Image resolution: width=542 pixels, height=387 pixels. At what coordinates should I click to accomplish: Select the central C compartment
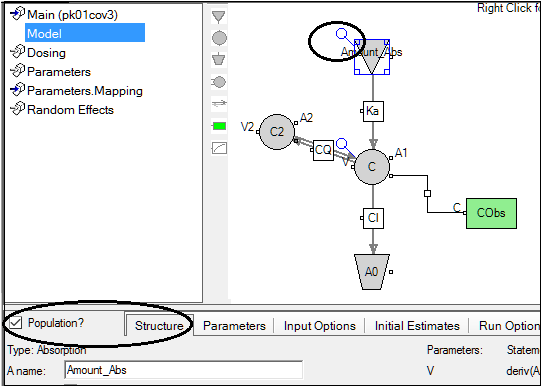(x=372, y=167)
